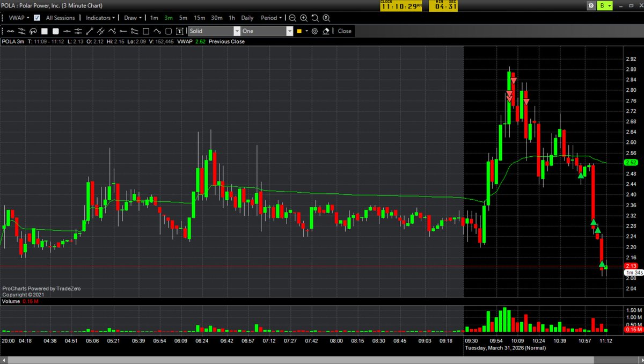Switch to the 5m timeframe

(184, 18)
